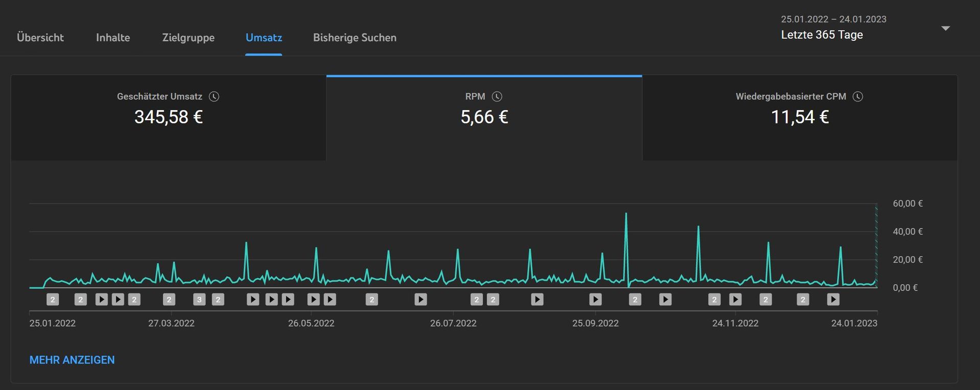Select the RPM metric card

484,118
